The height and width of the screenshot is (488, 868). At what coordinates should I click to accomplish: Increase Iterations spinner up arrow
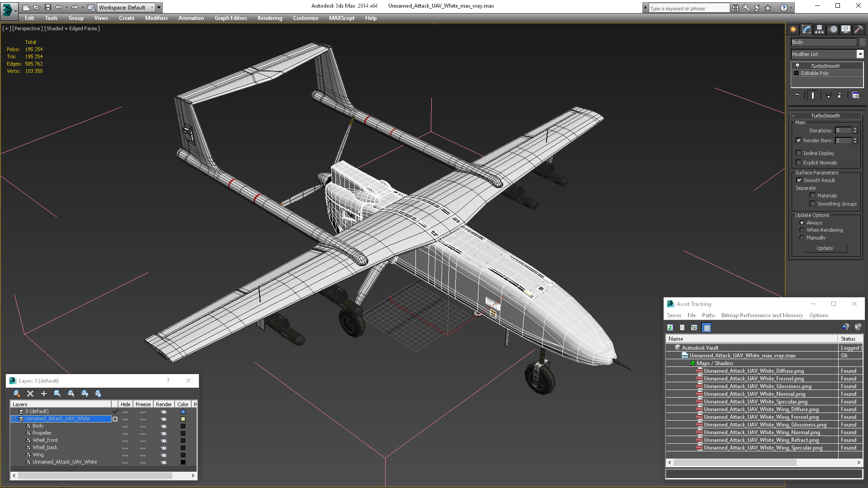point(855,129)
